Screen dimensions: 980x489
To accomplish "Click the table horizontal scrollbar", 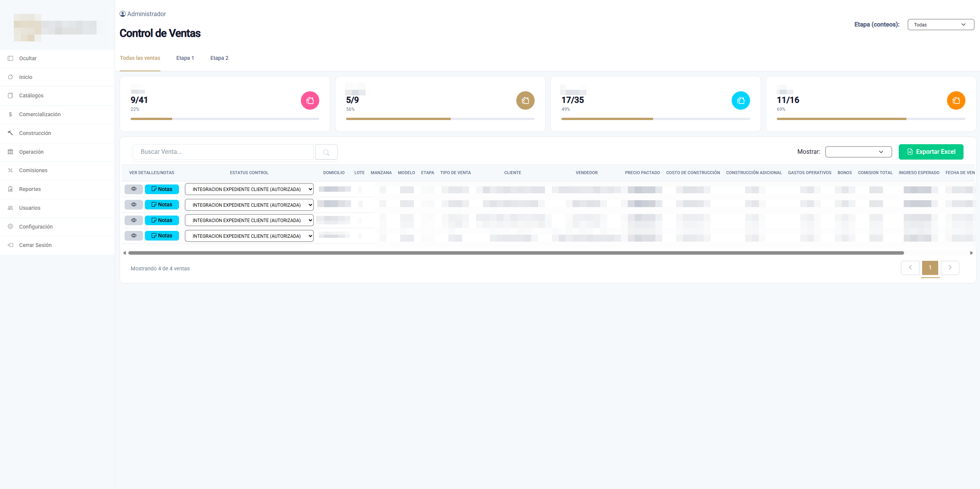I will tap(516, 253).
